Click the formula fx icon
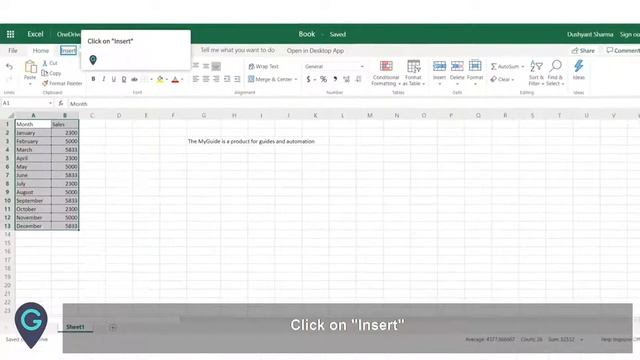This screenshot has height=360, width=640. pyautogui.click(x=61, y=104)
